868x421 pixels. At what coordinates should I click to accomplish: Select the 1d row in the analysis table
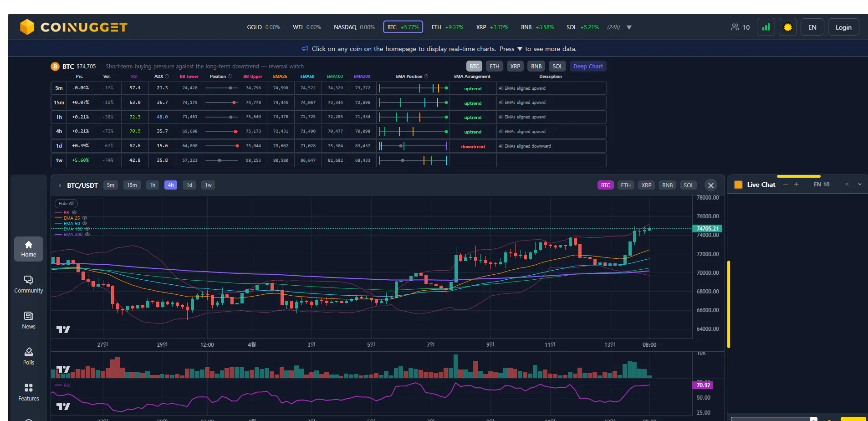pyautogui.click(x=328, y=146)
